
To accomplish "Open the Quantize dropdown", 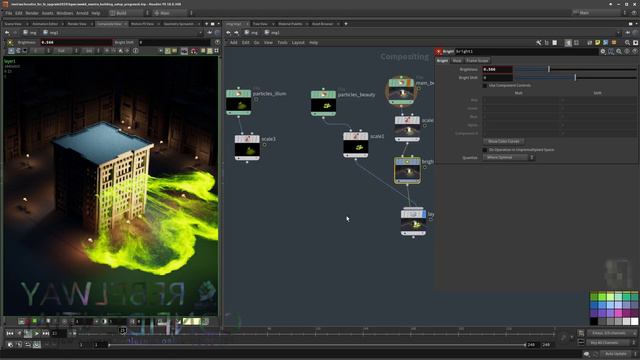I will [x=509, y=158].
